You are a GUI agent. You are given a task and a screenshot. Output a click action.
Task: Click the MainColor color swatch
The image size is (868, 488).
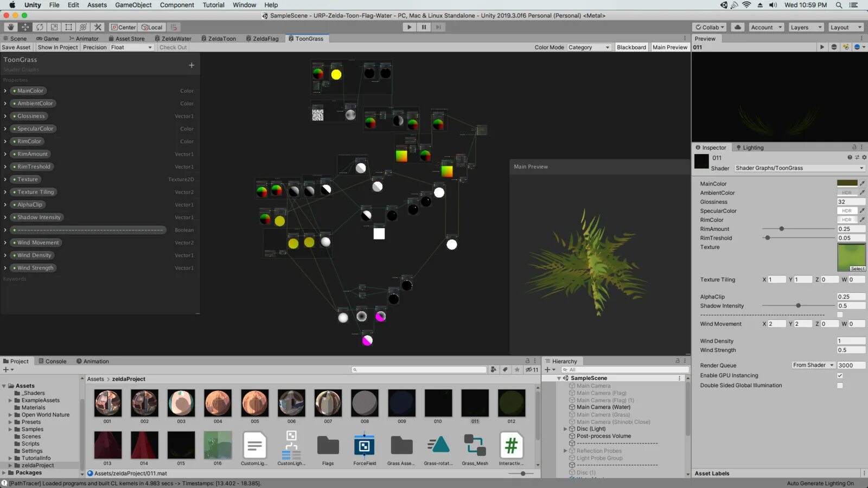[x=847, y=183]
